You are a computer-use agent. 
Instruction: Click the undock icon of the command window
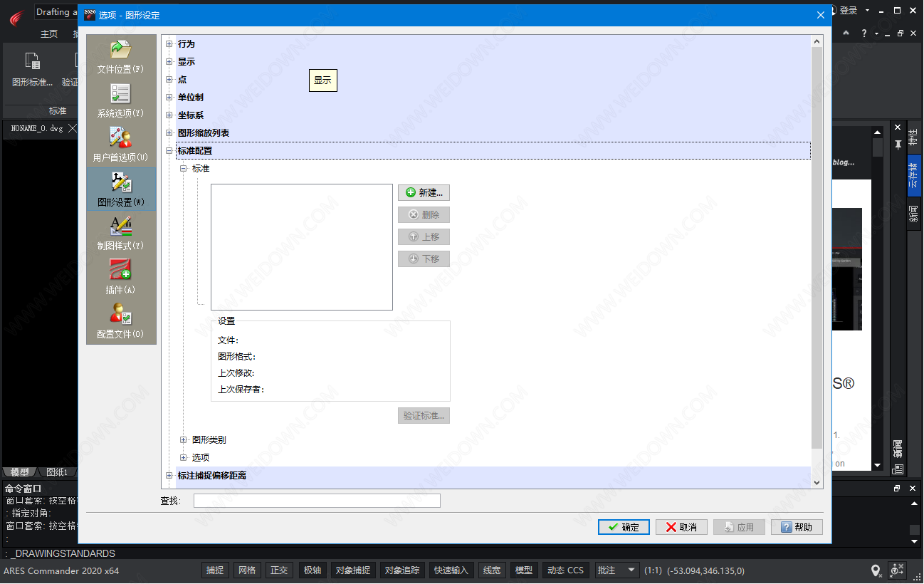(897, 489)
